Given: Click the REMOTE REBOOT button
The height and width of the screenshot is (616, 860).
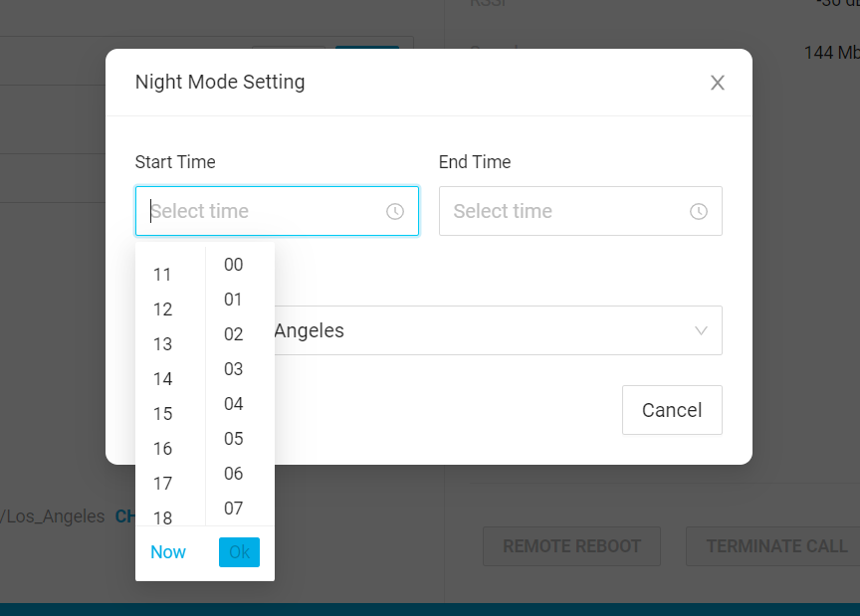Looking at the screenshot, I should point(571,546).
